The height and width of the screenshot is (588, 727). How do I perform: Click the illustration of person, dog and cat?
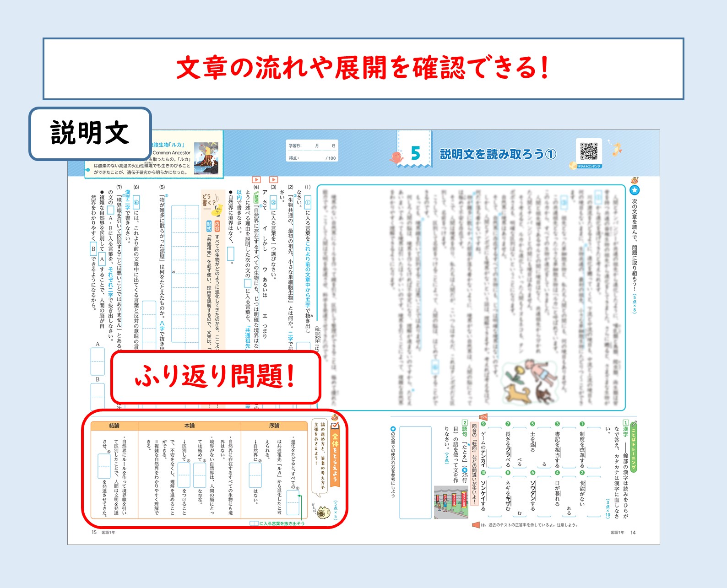(x=530, y=382)
